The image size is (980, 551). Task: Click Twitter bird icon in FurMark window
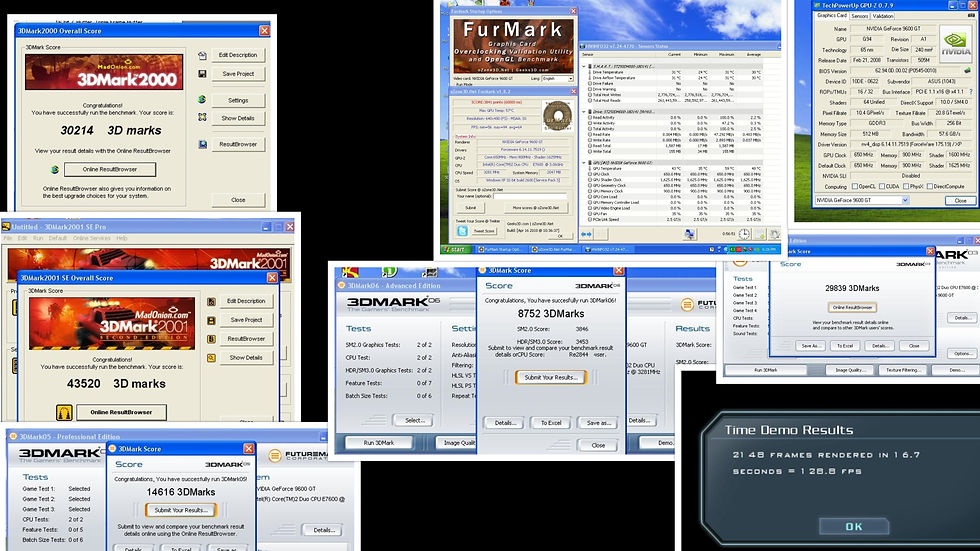point(462,231)
